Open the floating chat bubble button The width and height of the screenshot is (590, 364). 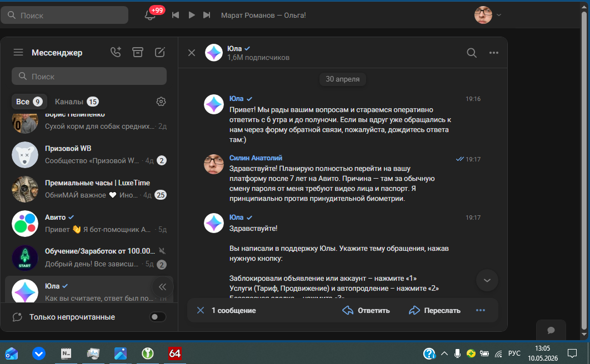pos(551,330)
